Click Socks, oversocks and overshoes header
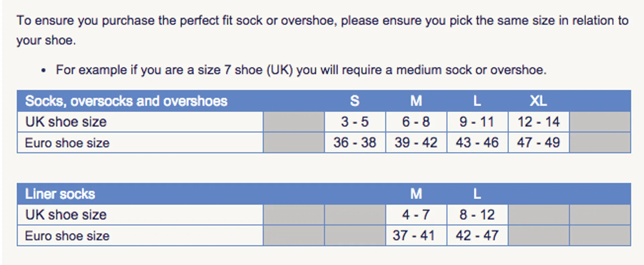This screenshot has height=265, width=644. (x=126, y=101)
